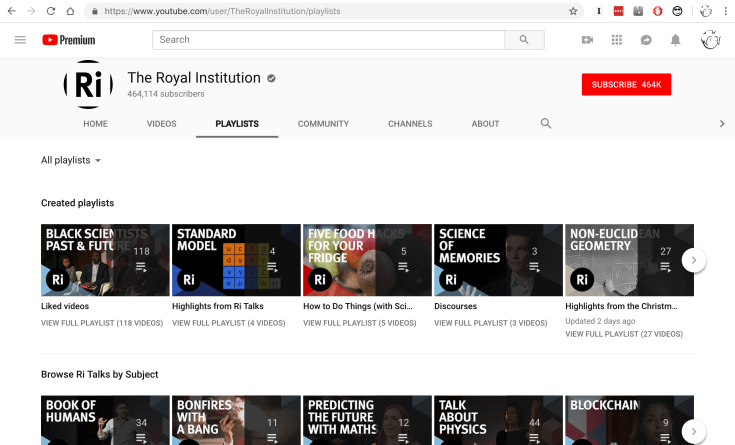Go to YouTube Premium home logo
Screen dimensions: 735x445
click(x=68, y=40)
